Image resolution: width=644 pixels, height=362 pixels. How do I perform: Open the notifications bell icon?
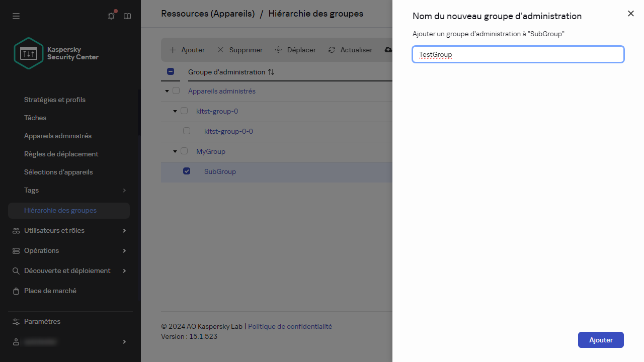point(111,16)
